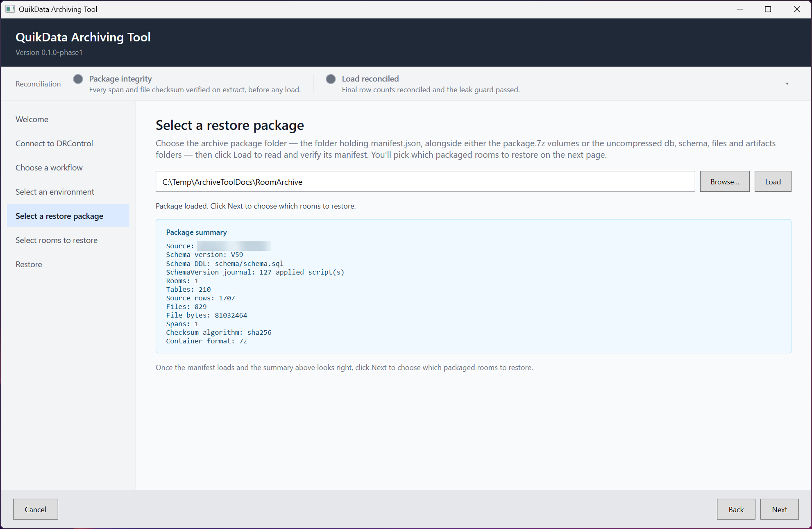Screen dimensions: 812x529
Task: Click the 'Version 0.1.0-phase1' label
Action: 49,52
